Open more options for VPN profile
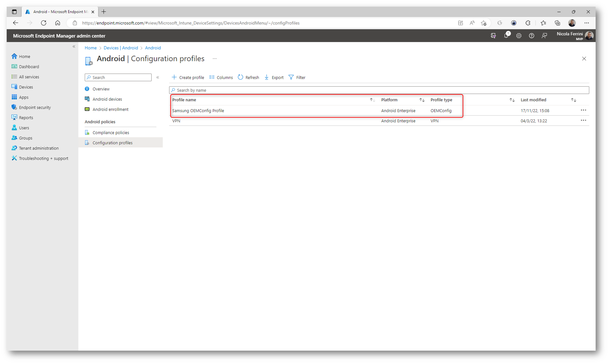Image resolution: width=609 pixels, height=364 pixels. coord(583,121)
